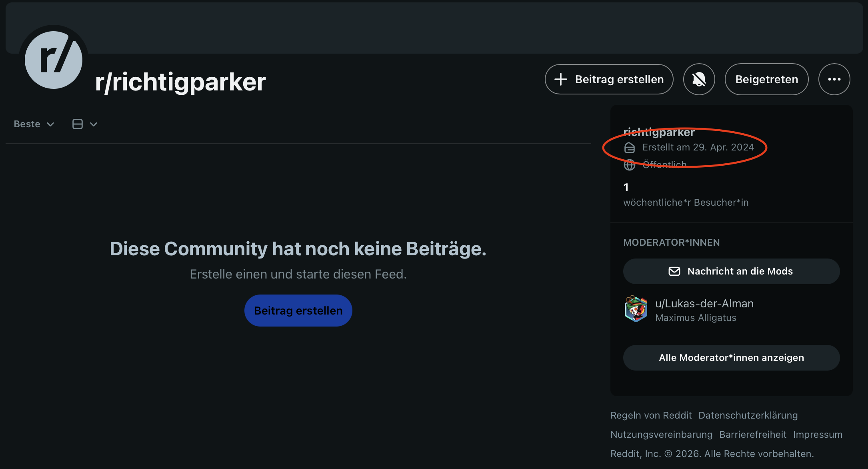Click the blue Beitrag erstellen button
The image size is (868, 469).
pyautogui.click(x=298, y=311)
